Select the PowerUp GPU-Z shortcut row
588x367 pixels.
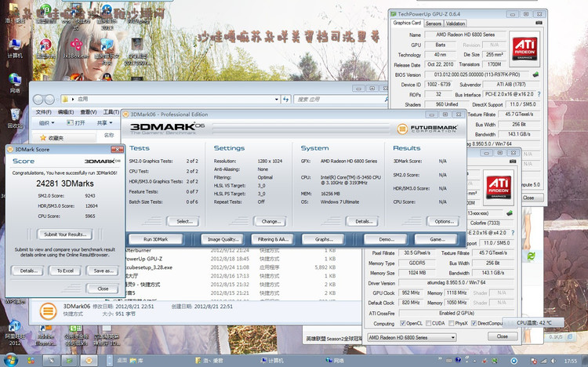[x=230, y=259]
